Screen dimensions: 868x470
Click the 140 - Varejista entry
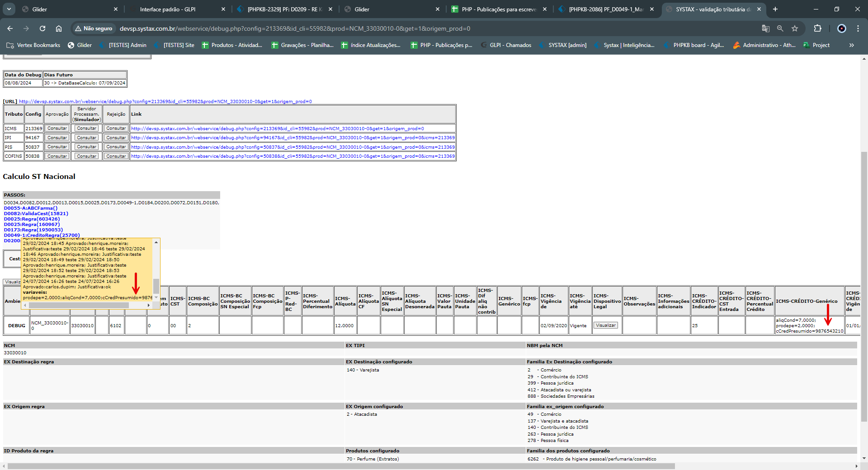pos(363,370)
